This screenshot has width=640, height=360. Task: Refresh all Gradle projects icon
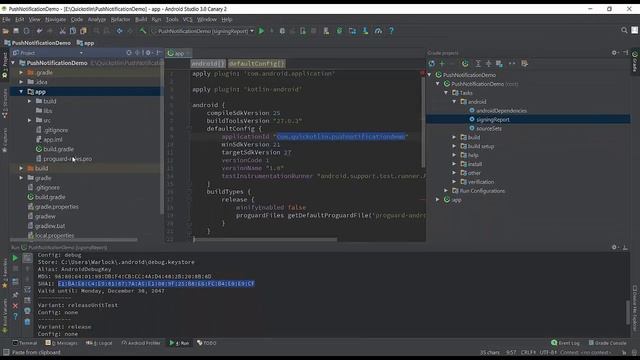click(432, 64)
